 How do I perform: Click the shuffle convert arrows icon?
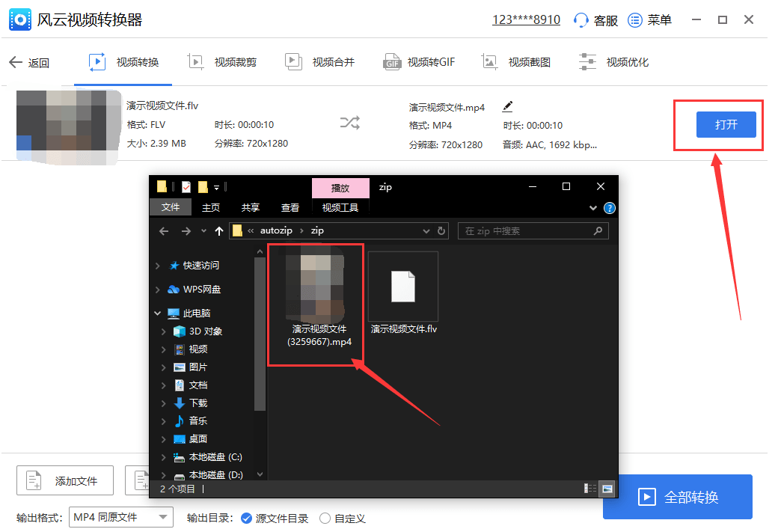tap(350, 123)
